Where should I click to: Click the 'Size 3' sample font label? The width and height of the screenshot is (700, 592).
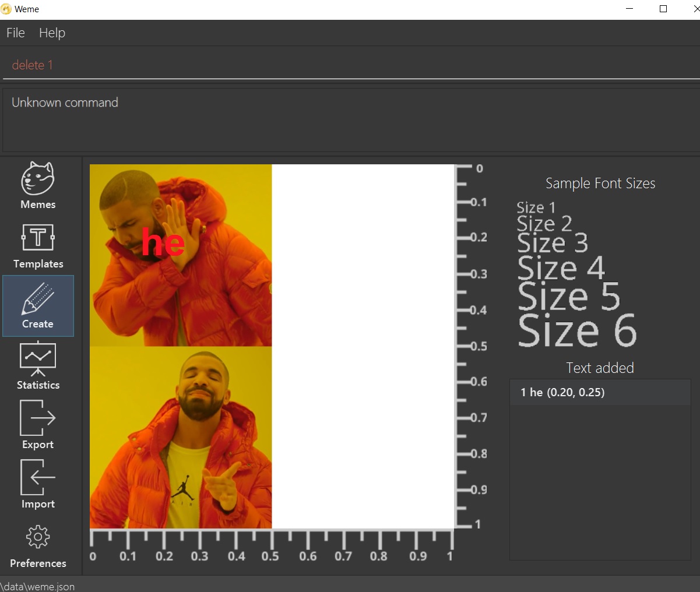click(553, 243)
